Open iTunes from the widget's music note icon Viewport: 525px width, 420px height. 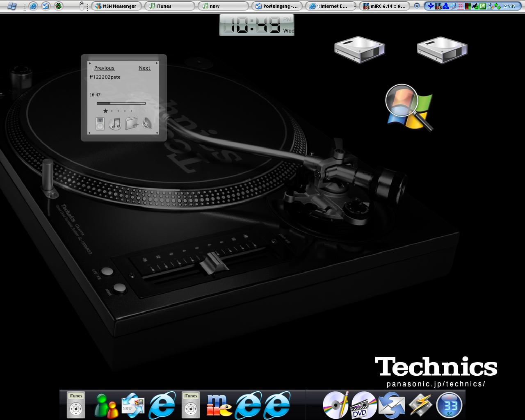(x=115, y=123)
